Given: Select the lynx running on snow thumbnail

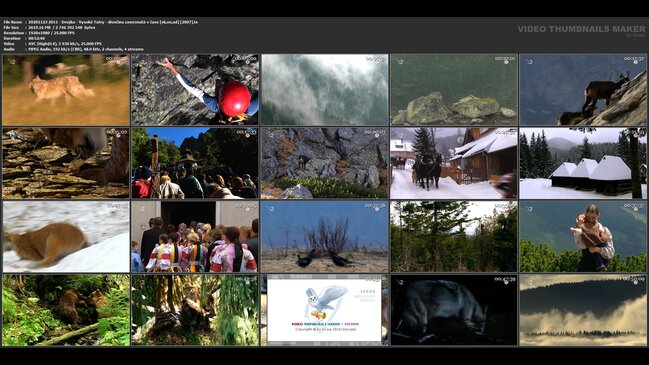Looking at the screenshot, I should point(66,237).
